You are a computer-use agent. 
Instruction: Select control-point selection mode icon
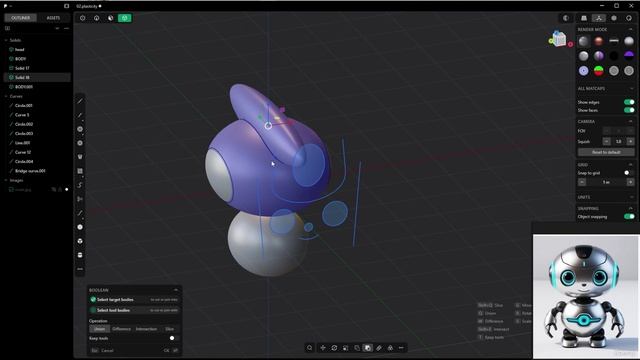pyautogui.click(x=83, y=18)
